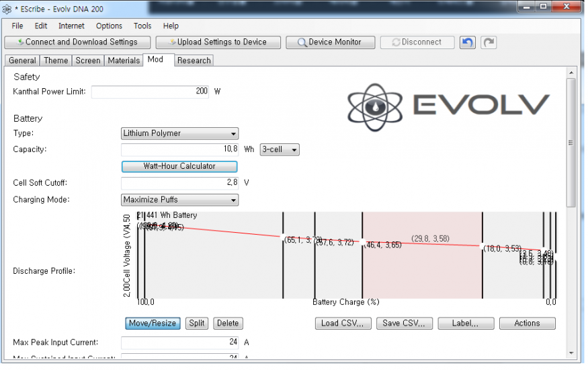588x370 pixels.
Task: Click the scrollbar up arrow
Action: click(x=571, y=73)
